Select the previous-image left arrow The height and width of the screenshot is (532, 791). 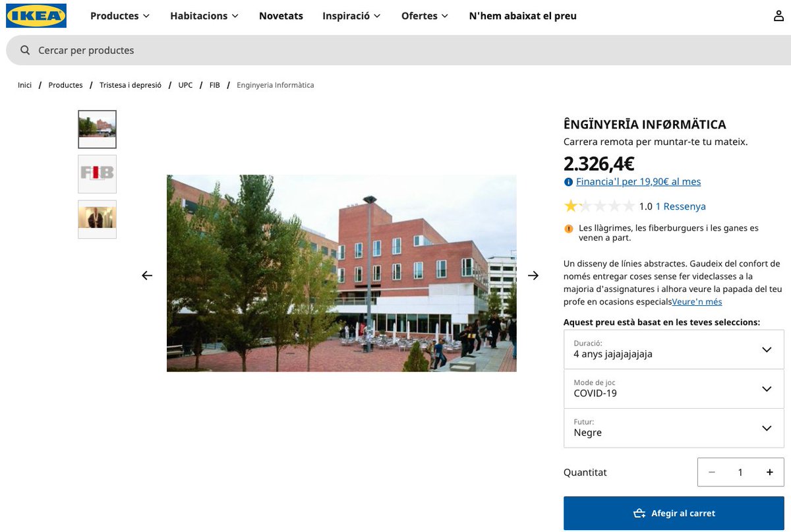coord(146,275)
